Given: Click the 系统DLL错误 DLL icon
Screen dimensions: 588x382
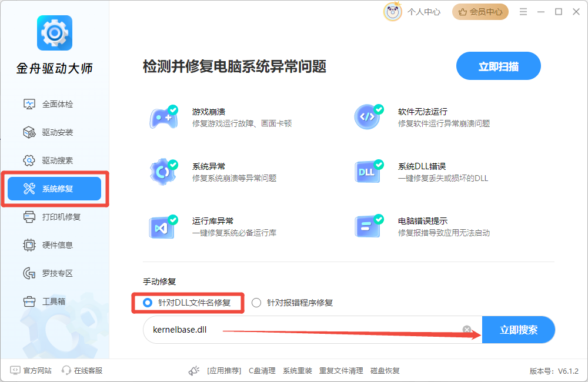Looking at the screenshot, I should pos(369,172).
